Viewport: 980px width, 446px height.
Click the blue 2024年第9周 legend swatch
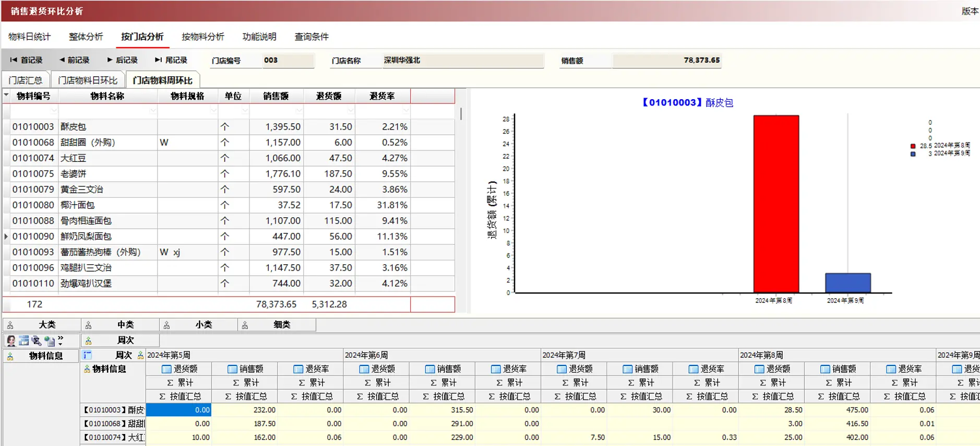(913, 154)
